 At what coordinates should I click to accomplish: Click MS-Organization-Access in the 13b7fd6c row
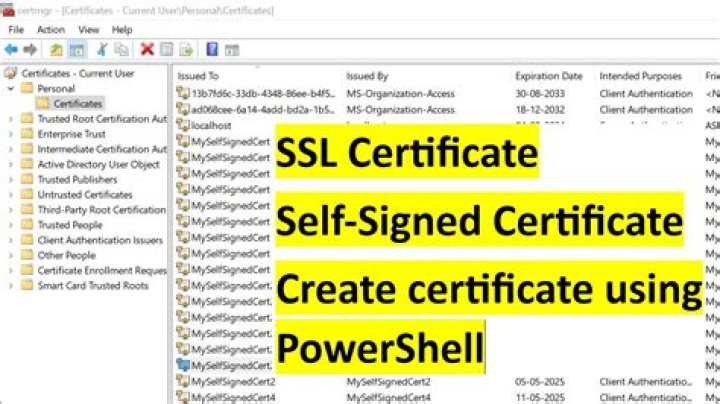point(400,93)
